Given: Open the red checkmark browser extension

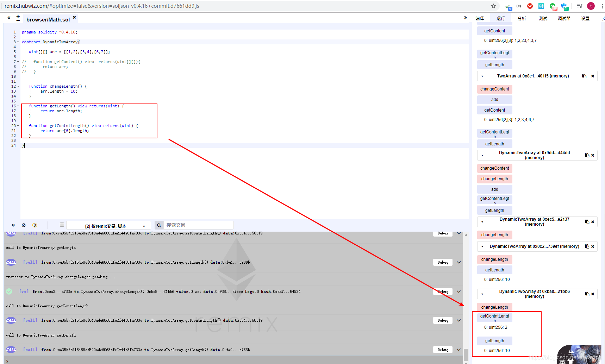Looking at the screenshot, I should pos(530,6).
